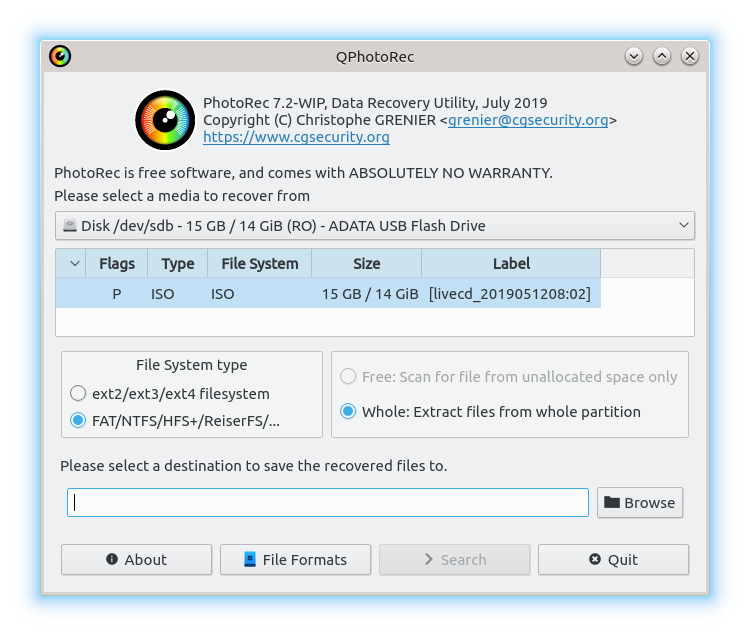Start the Search for files
750x636 pixels.
(454, 559)
